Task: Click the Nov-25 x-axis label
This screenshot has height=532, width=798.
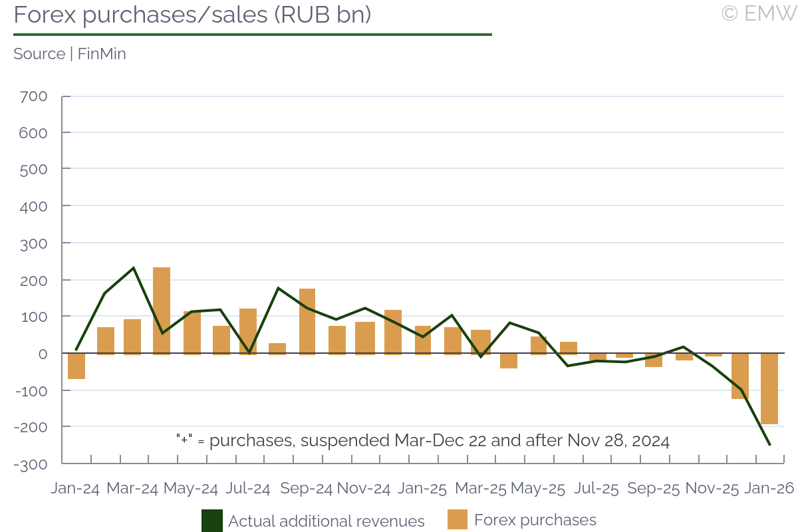Action: click(x=712, y=488)
